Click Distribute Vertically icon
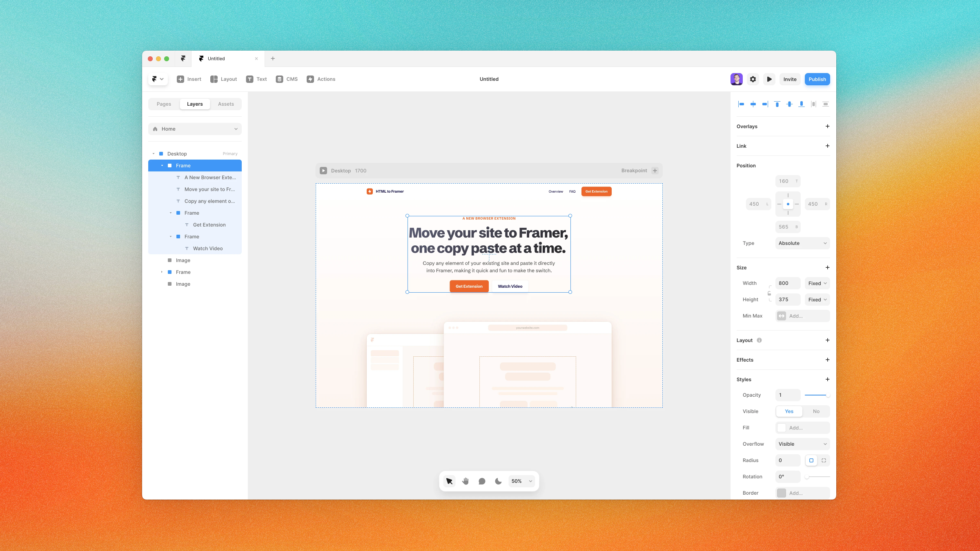Viewport: 980px width, 551px height. tap(826, 104)
